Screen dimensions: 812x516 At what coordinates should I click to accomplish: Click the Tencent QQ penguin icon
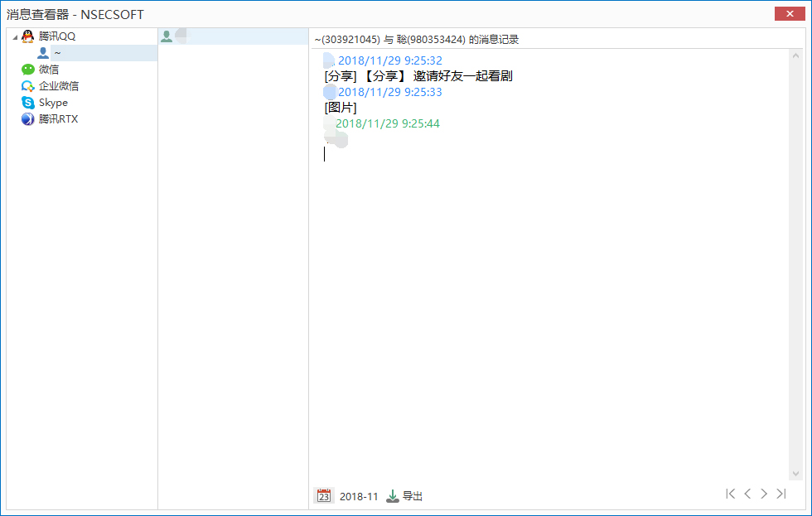[x=28, y=36]
